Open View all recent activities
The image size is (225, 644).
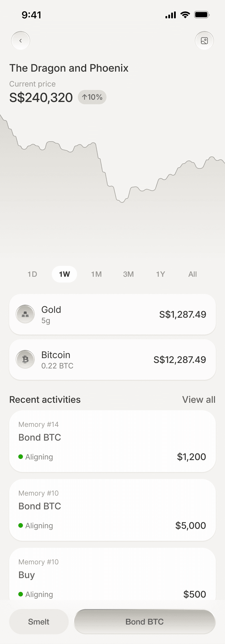pyautogui.click(x=199, y=400)
